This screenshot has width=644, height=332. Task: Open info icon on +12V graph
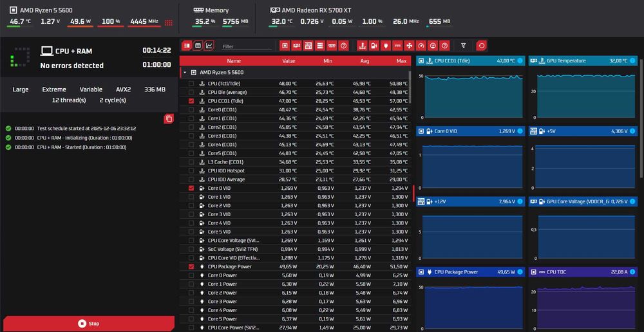(520, 201)
